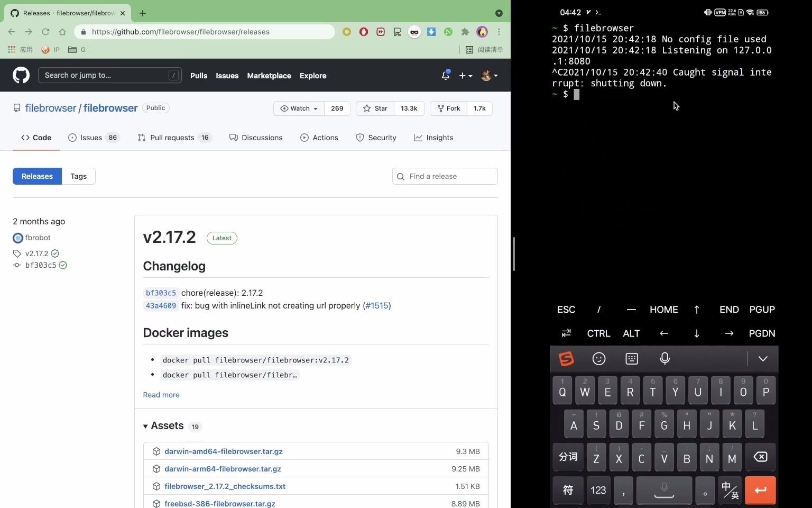Screen dimensions: 812x508
Task: Open the plus create-new dropdown
Action: [465, 76]
